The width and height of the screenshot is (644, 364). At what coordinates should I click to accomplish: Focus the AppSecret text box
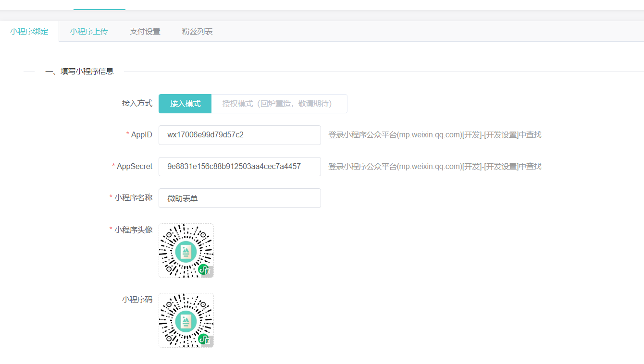(x=239, y=167)
